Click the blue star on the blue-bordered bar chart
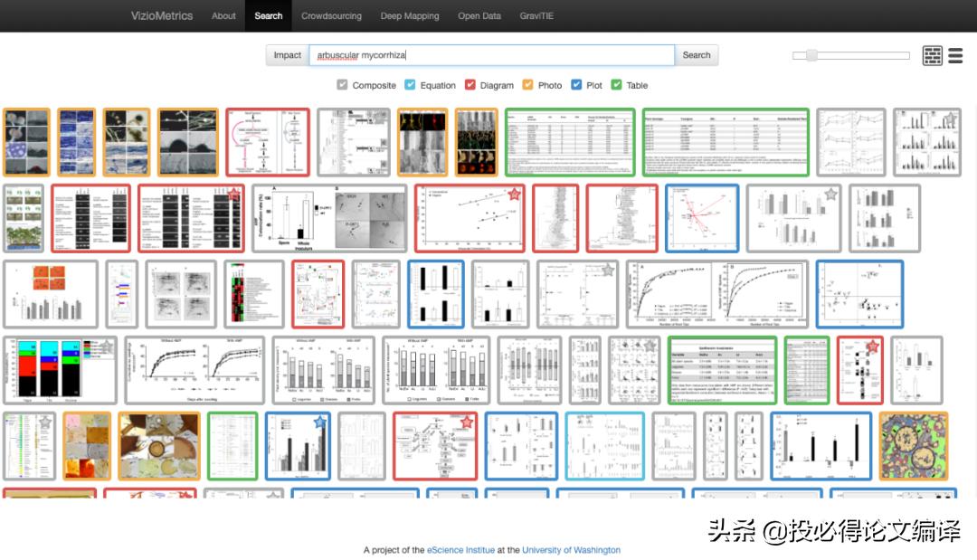The height and width of the screenshot is (560, 977). click(x=319, y=422)
